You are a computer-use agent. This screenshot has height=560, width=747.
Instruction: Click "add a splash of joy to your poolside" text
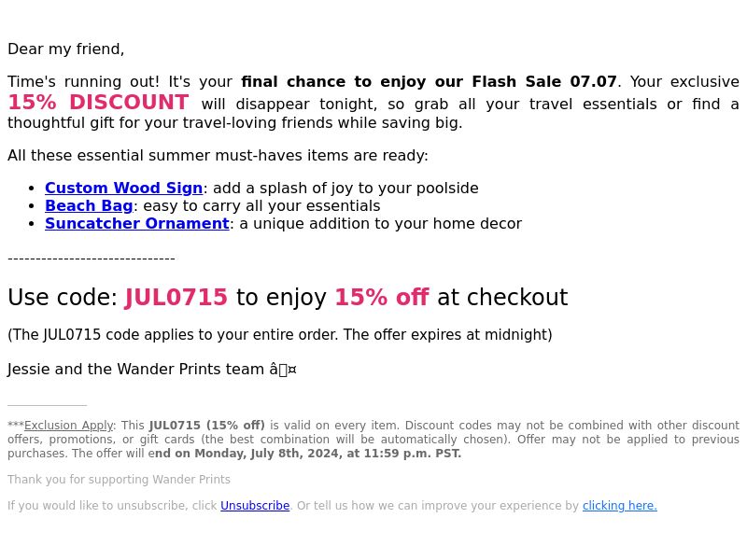click(x=345, y=189)
